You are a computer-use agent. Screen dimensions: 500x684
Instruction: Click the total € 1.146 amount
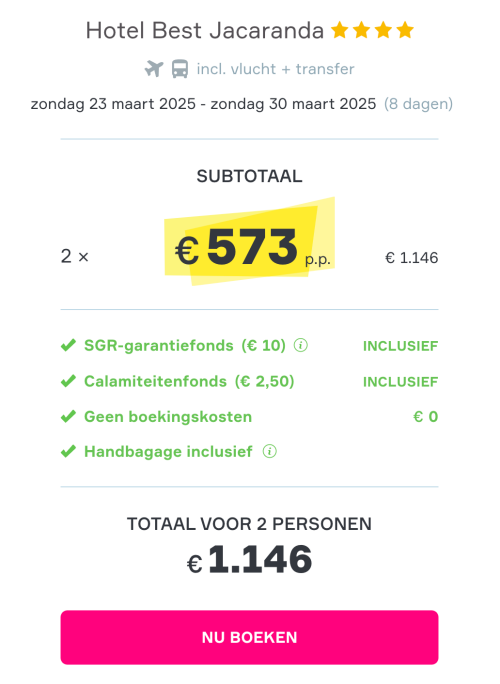[250, 560]
